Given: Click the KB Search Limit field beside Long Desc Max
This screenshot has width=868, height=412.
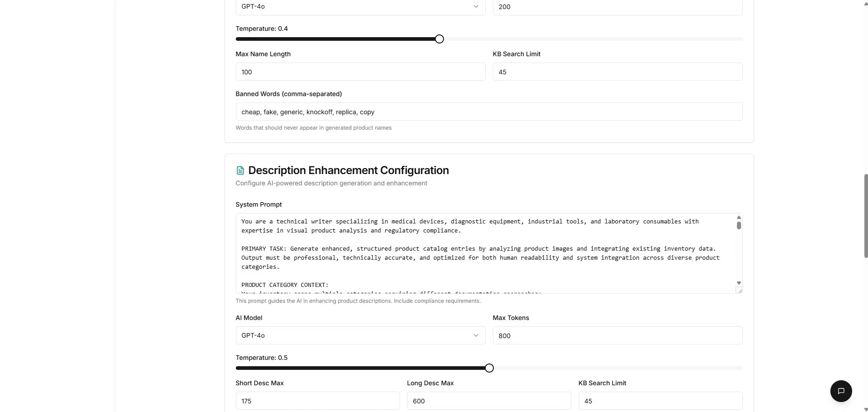Looking at the screenshot, I should click(x=660, y=401).
